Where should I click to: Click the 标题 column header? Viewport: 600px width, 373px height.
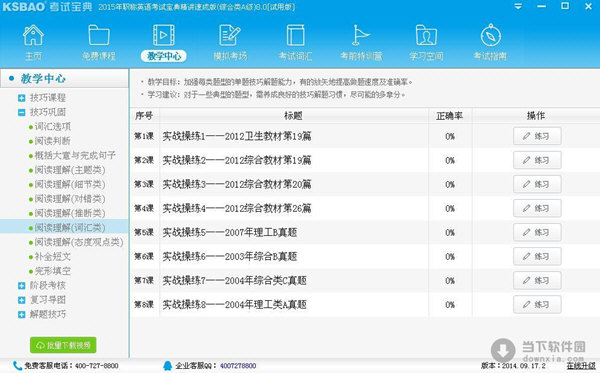[293, 116]
